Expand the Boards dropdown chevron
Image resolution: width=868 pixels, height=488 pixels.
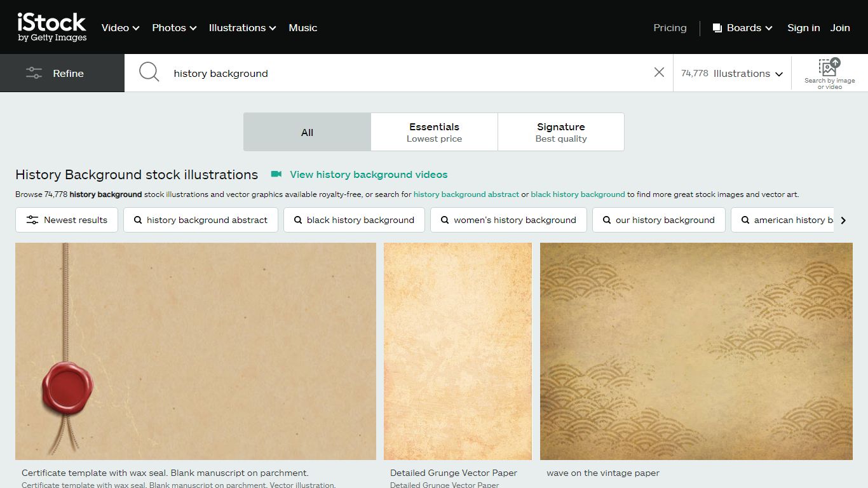[769, 29]
